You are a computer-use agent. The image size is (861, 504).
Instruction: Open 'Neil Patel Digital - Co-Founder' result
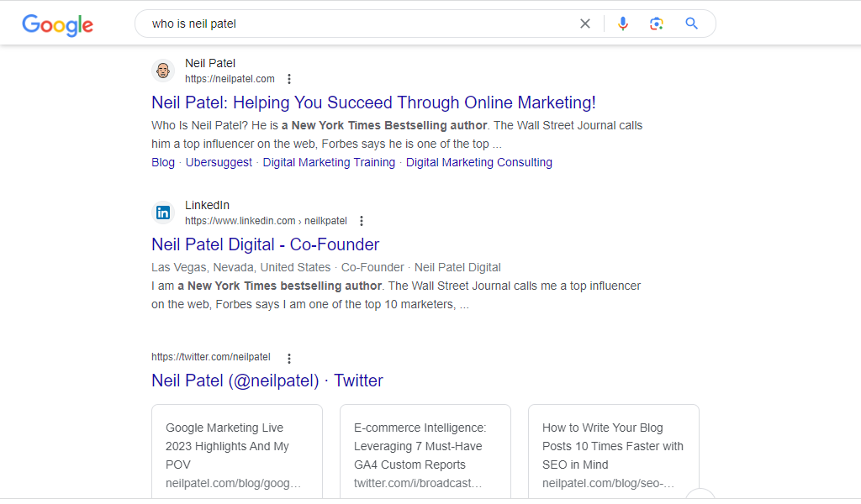[x=265, y=244]
